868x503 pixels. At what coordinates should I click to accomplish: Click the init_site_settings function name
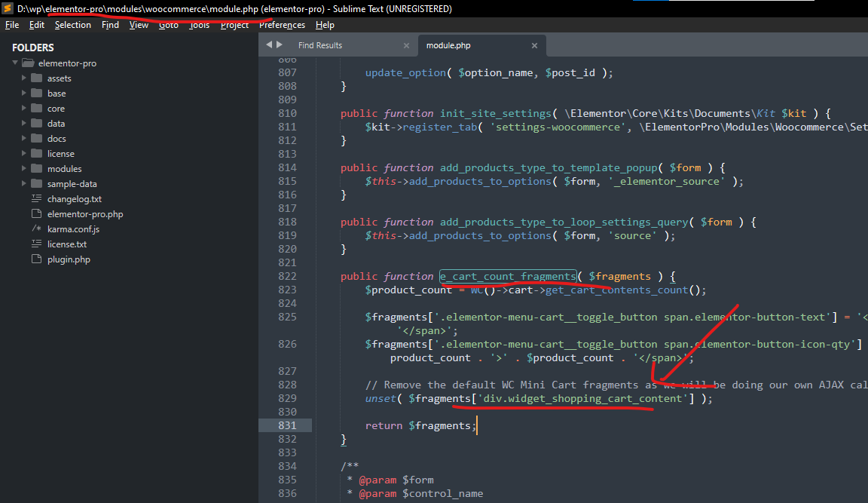click(496, 113)
